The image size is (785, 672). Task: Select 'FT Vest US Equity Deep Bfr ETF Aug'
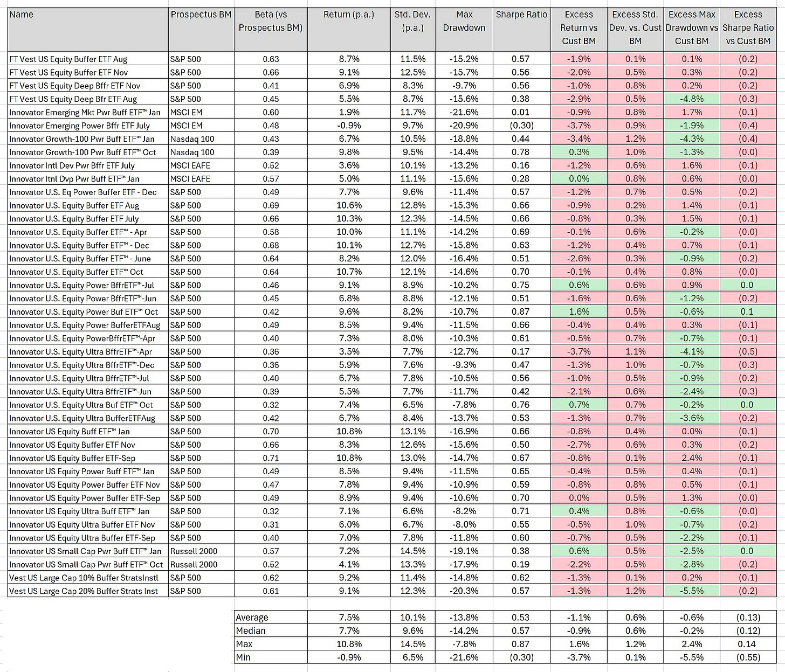coord(88,99)
